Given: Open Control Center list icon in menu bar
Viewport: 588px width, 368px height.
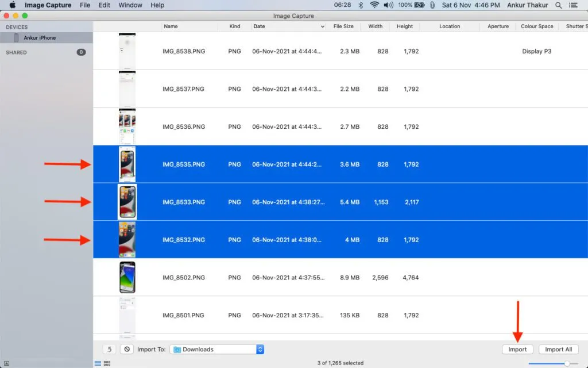Looking at the screenshot, I should (x=573, y=5).
